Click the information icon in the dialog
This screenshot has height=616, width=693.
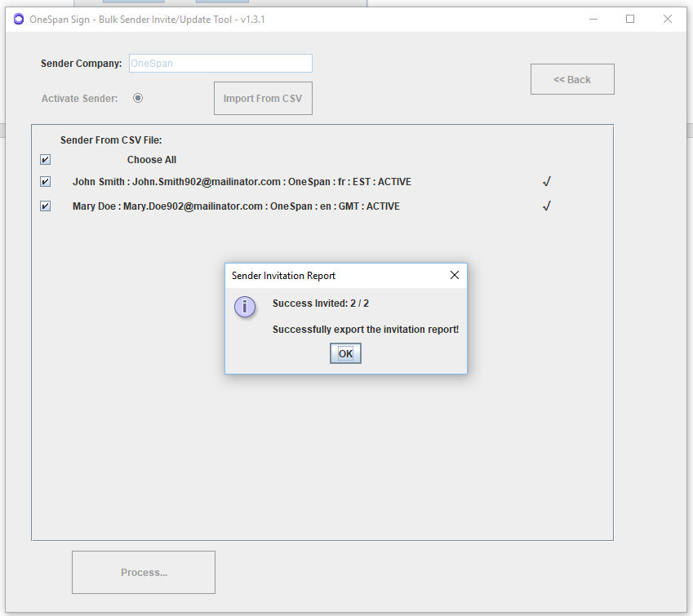pos(245,307)
